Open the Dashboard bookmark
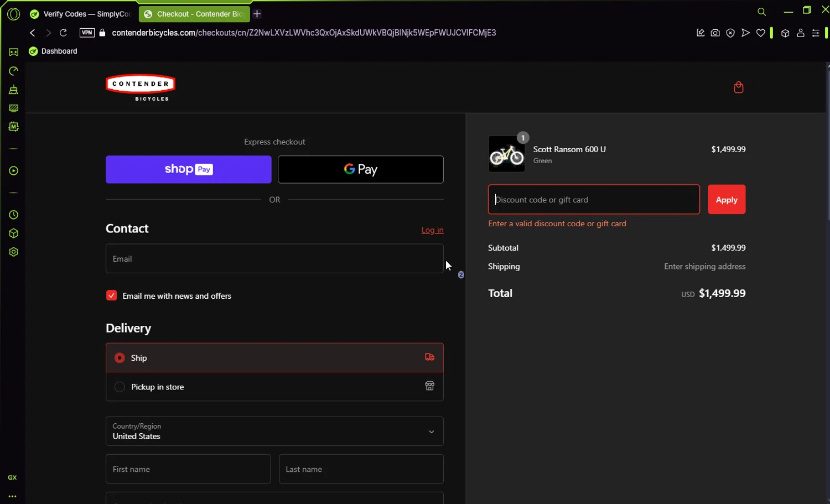Viewport: 830px width, 504px height. pos(53,51)
